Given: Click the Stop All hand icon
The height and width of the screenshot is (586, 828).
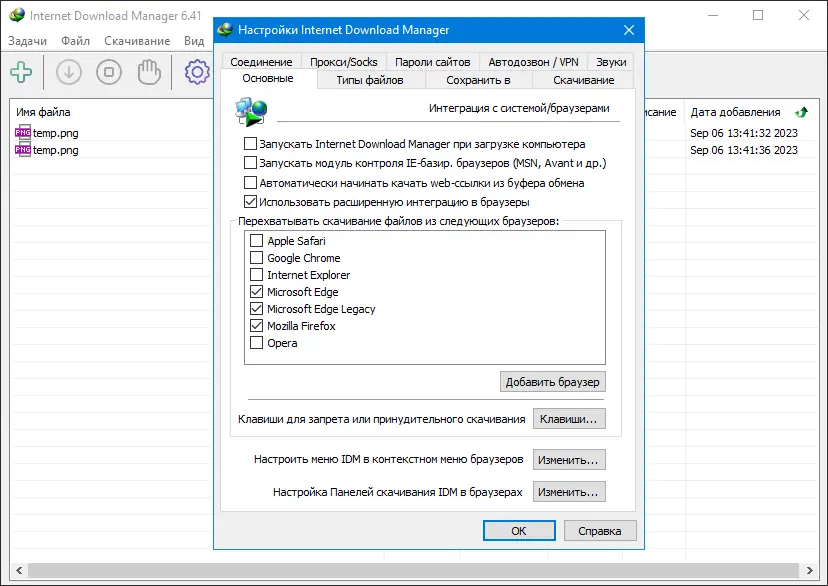Looking at the screenshot, I should click(149, 72).
